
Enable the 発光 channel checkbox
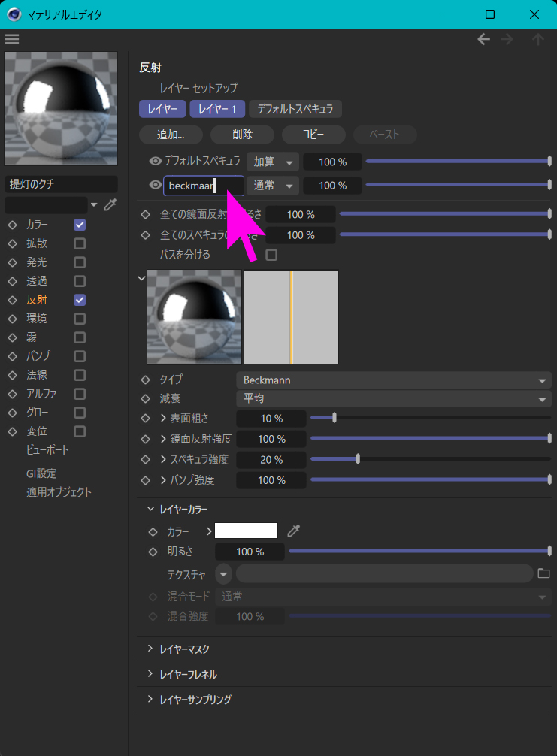(x=80, y=262)
